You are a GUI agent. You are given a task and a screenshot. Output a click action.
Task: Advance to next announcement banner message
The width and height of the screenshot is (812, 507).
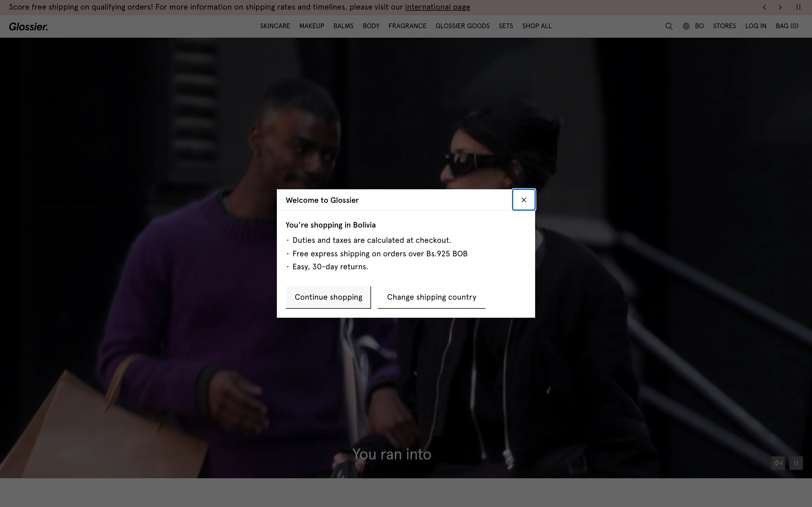coord(780,7)
